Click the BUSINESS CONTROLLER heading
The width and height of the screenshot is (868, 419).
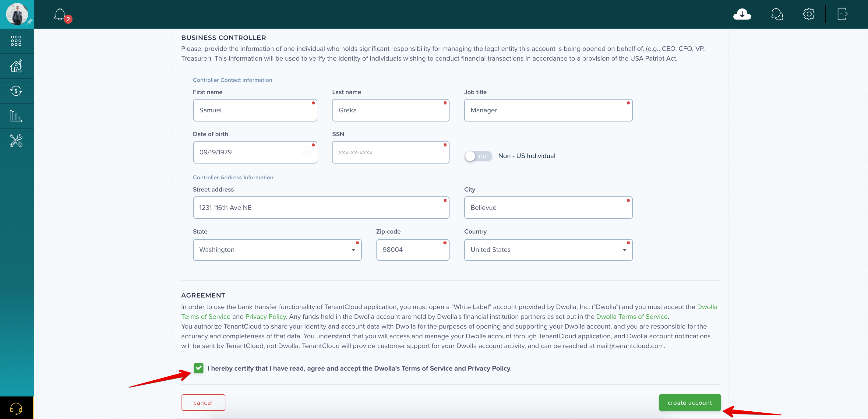(x=224, y=38)
